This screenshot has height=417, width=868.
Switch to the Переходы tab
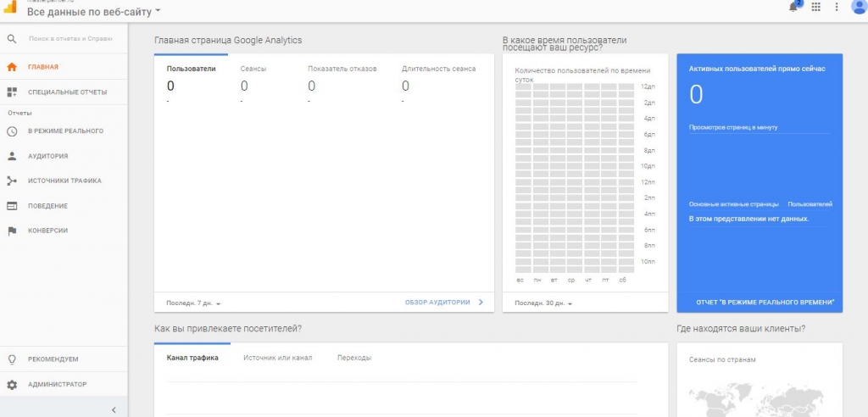click(354, 358)
